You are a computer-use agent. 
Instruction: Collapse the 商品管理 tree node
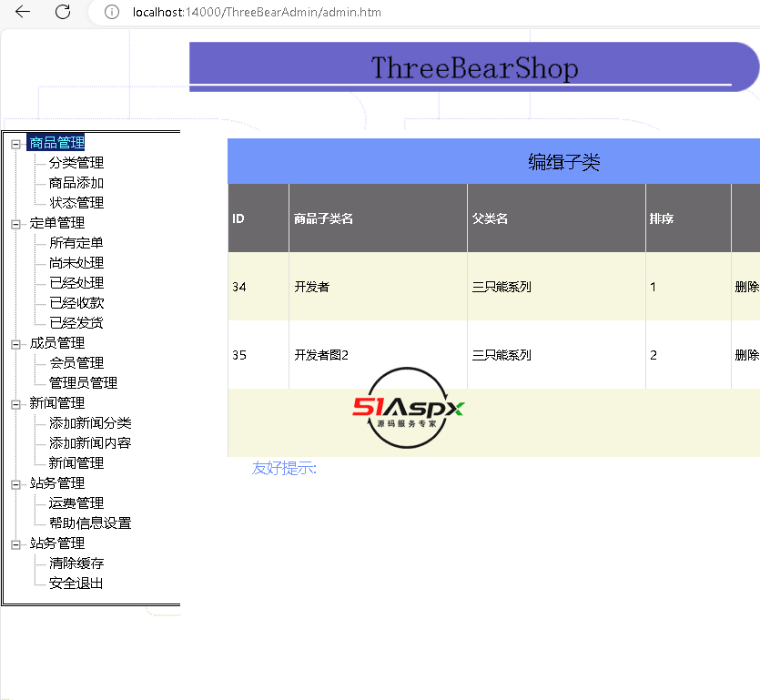point(15,143)
